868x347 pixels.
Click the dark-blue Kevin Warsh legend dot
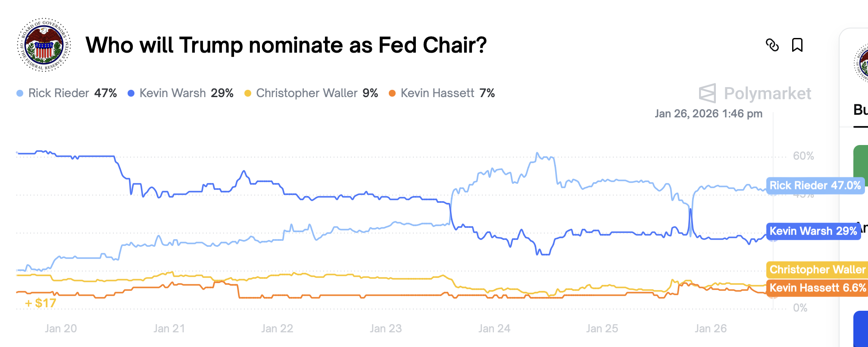(131, 93)
